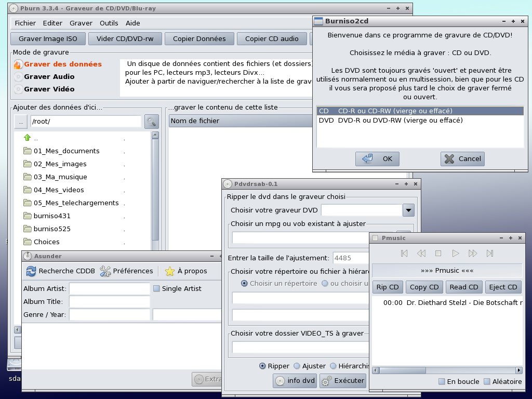Select Choisir un répertoire radio button
Screen dimensions: 532x399
click(244, 283)
